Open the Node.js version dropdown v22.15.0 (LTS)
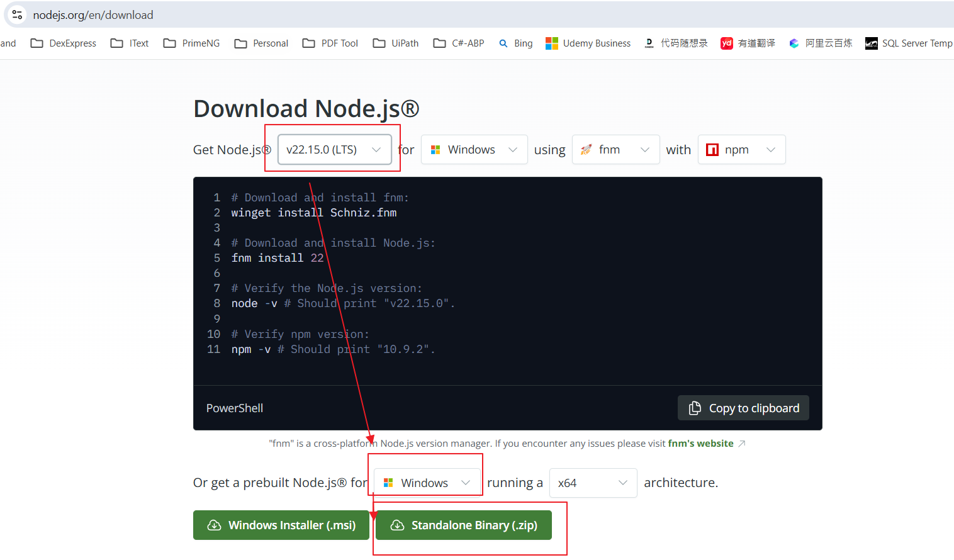This screenshot has width=954, height=560. (x=334, y=150)
